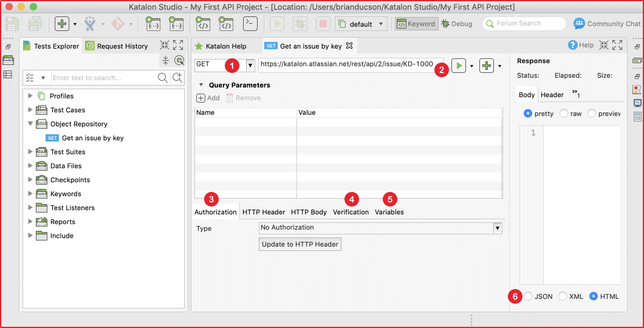Click the advanced search plus magnifier icon

pyautogui.click(x=177, y=78)
